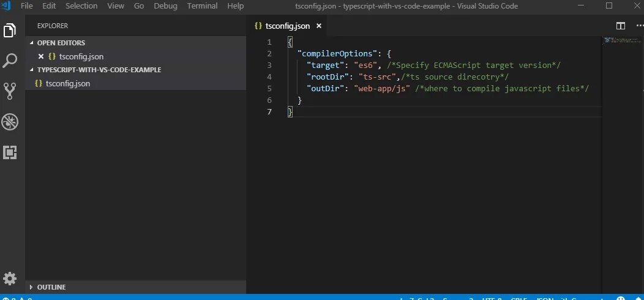Open the Help menu

pyautogui.click(x=235, y=6)
